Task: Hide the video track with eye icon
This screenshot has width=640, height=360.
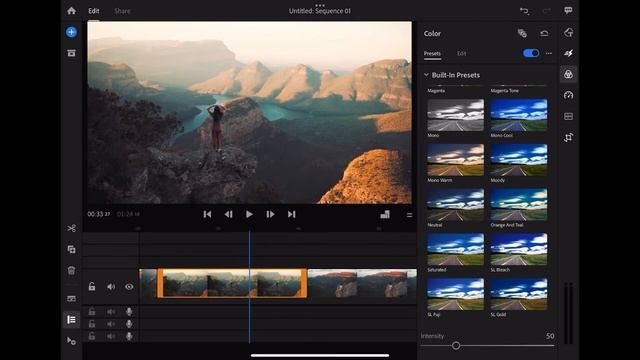Action: [129, 287]
